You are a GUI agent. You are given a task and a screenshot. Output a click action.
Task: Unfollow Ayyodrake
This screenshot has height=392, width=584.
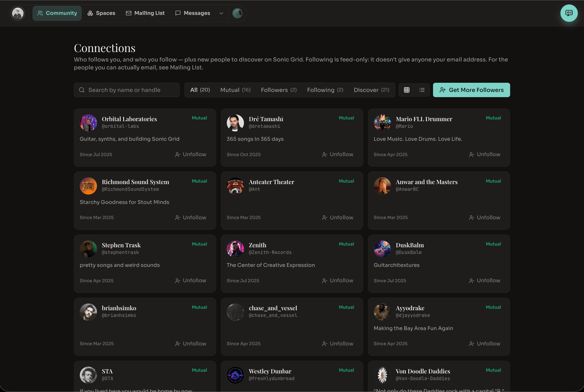(x=485, y=343)
